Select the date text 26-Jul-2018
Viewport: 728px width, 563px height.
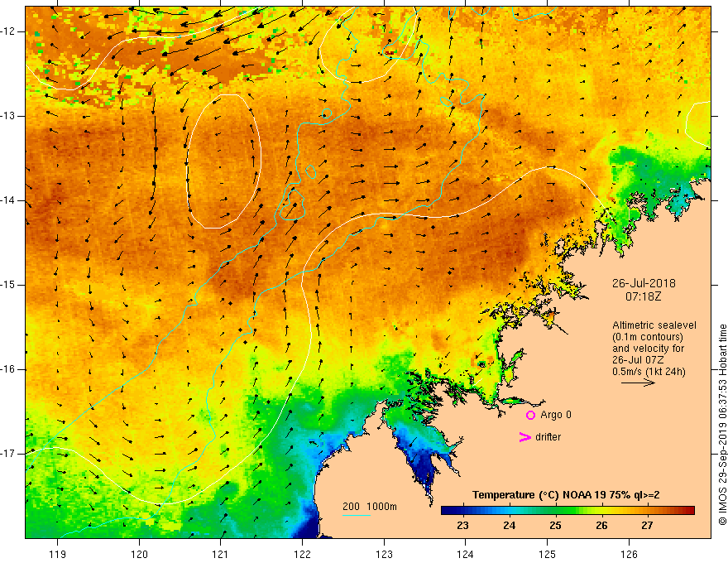click(644, 283)
